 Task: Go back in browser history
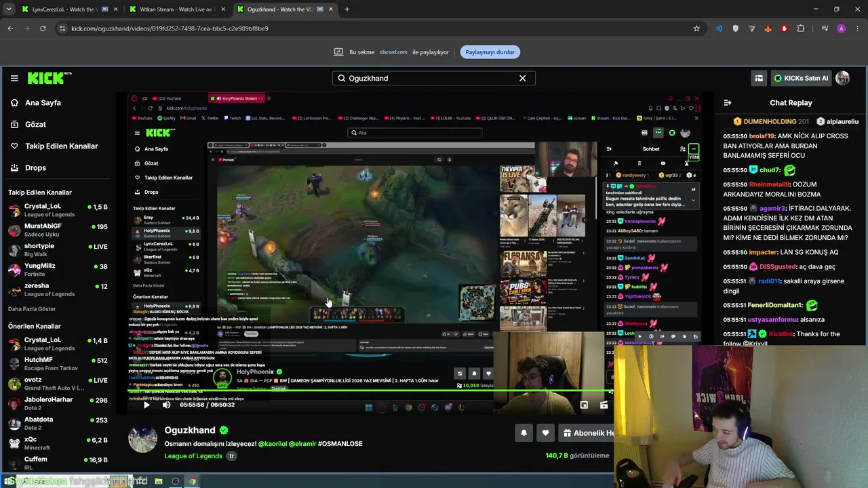(x=10, y=28)
